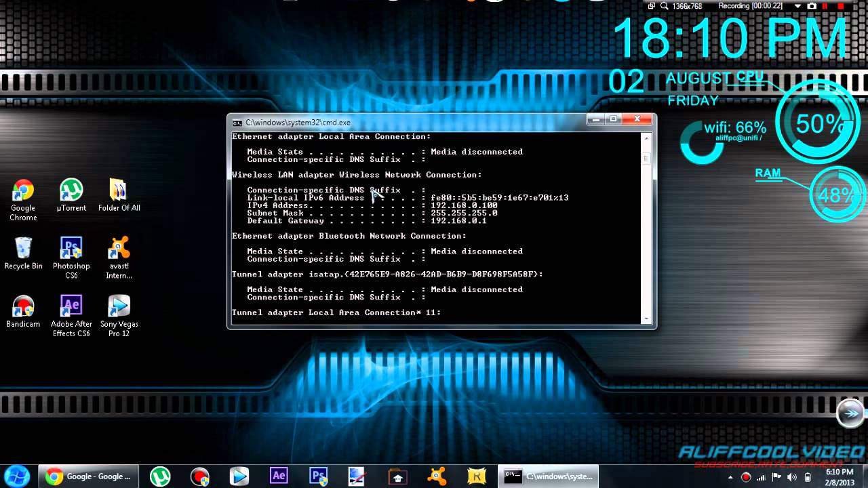
Task: Open Sony Vegas Pro 12 desktop shortcut
Action: (x=119, y=306)
